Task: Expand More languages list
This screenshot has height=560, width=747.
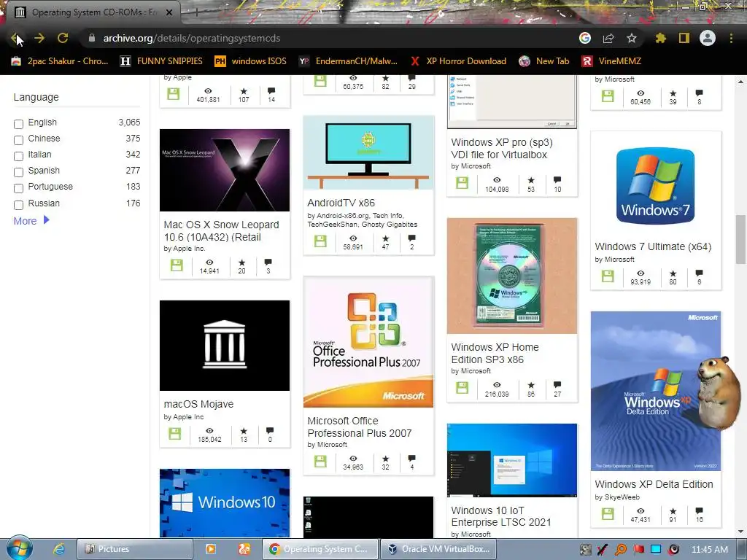Action: tap(31, 220)
